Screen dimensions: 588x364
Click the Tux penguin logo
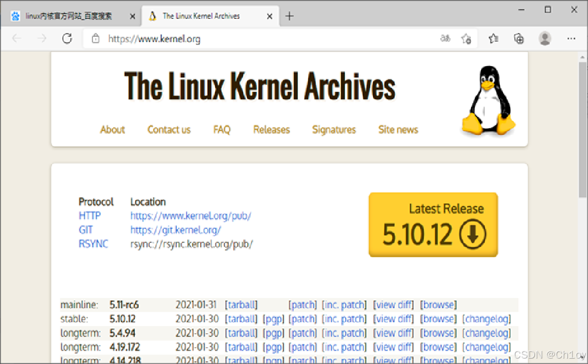(488, 100)
